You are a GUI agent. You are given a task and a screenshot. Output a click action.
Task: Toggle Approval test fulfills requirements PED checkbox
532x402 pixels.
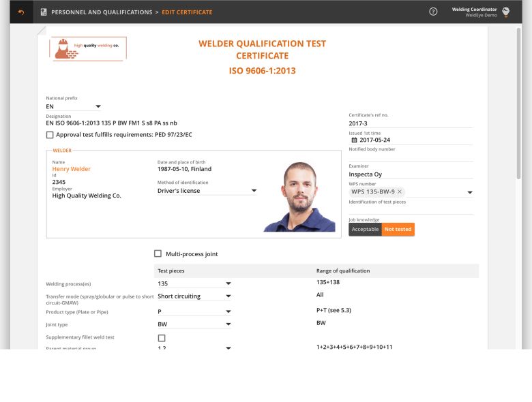[50, 135]
